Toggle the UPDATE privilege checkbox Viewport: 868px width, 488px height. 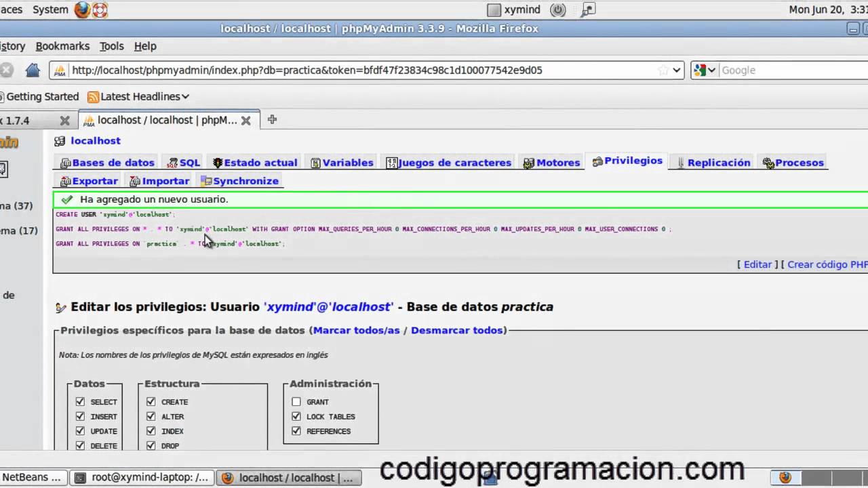point(80,430)
